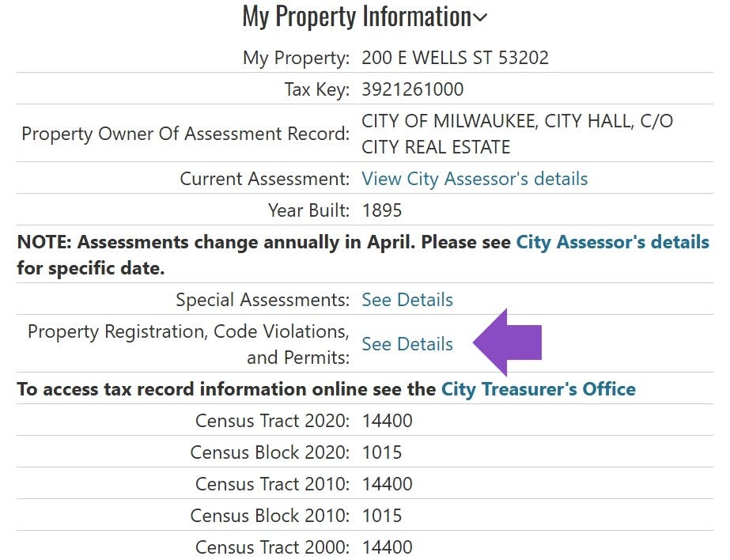
Task: Click the Tax Key number 3921261000
Action: point(413,89)
